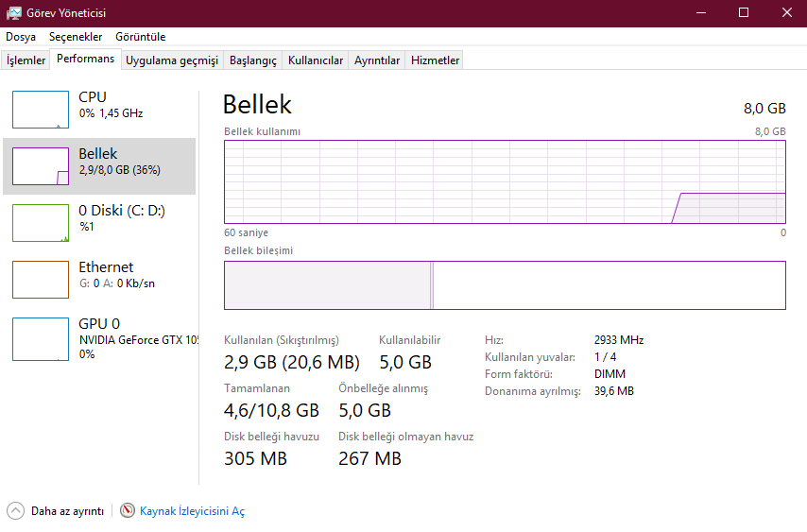Screen dimensions: 807x532
Task: Click the Resource Monitor icon
Action: click(x=129, y=510)
